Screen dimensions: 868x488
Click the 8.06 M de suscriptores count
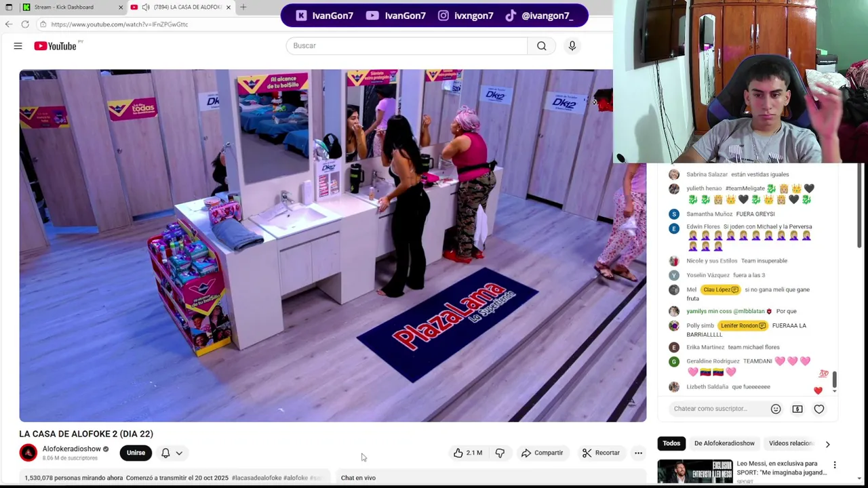click(x=70, y=458)
